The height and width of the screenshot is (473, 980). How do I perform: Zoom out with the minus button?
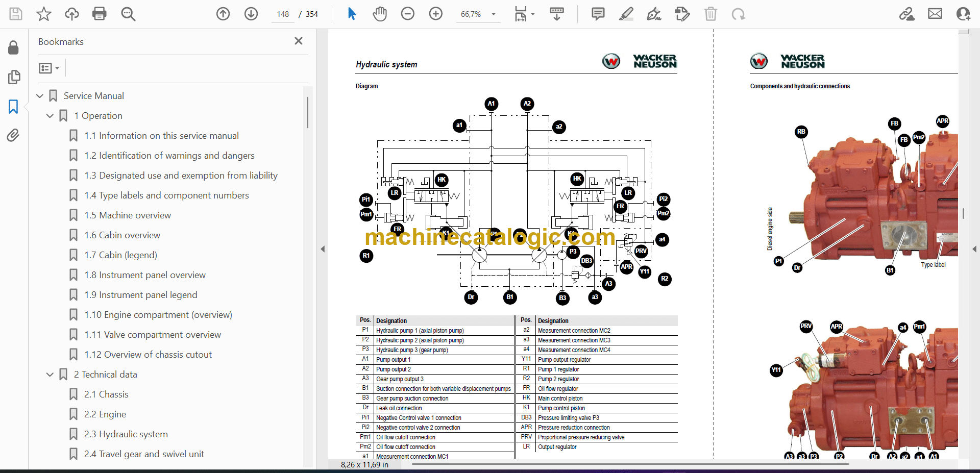408,14
